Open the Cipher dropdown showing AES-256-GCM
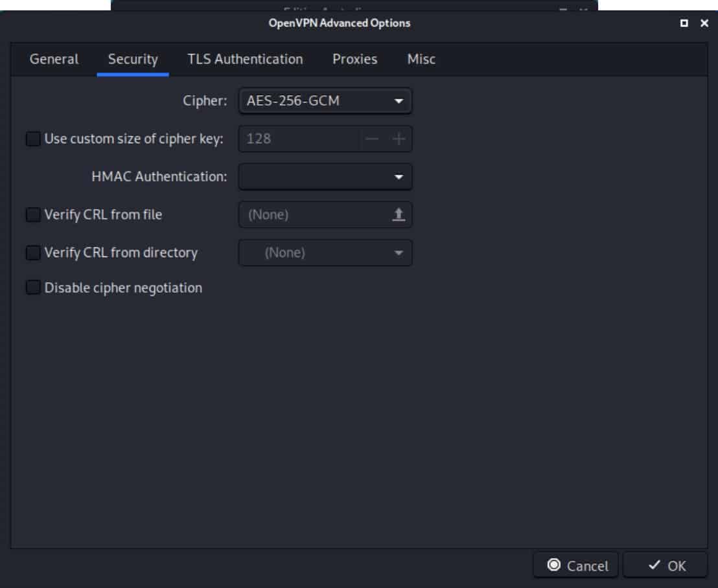This screenshot has height=588, width=718. pos(325,100)
